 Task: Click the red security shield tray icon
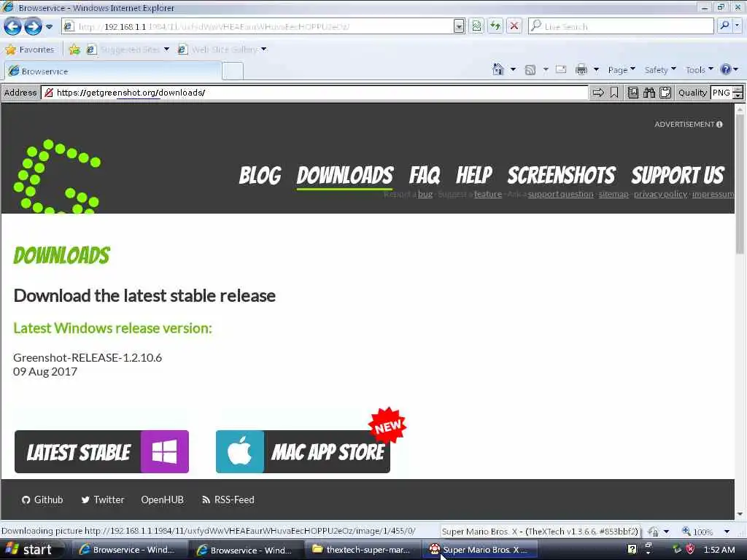690,549
